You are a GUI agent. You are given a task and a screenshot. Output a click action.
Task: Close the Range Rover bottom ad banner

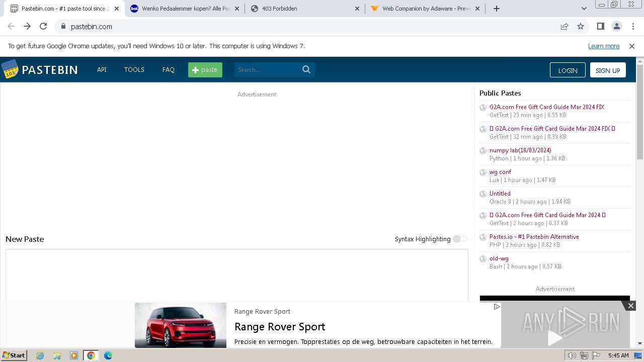tap(630, 306)
